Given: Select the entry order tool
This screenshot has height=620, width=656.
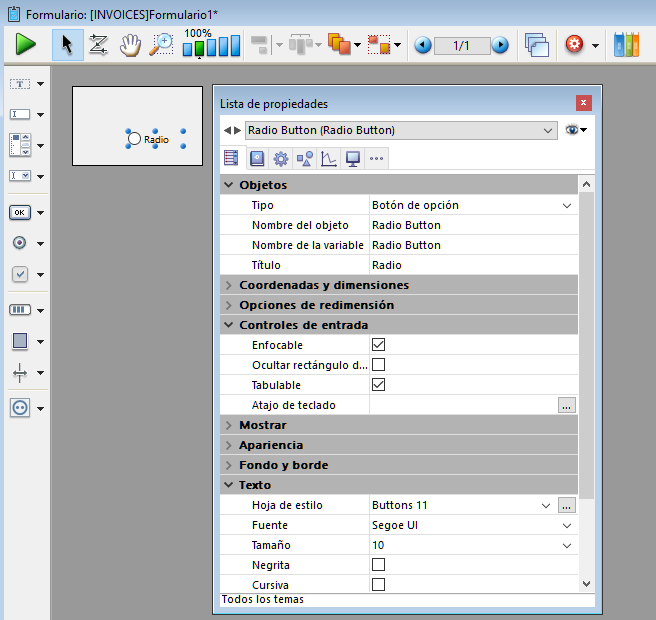Looking at the screenshot, I should [98, 45].
